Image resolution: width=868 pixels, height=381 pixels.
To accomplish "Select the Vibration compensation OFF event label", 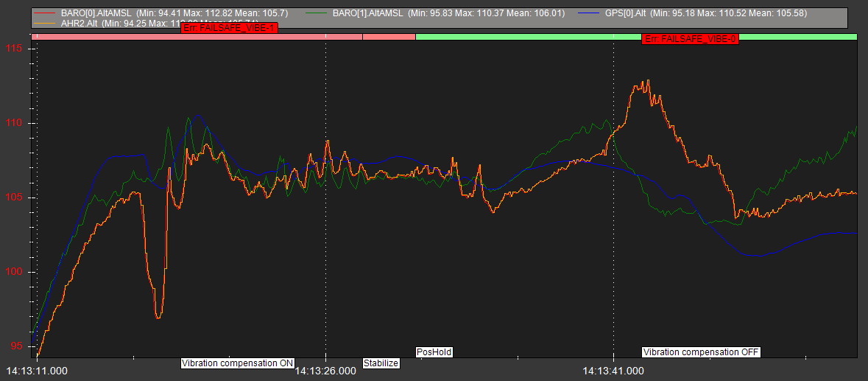I will point(701,352).
